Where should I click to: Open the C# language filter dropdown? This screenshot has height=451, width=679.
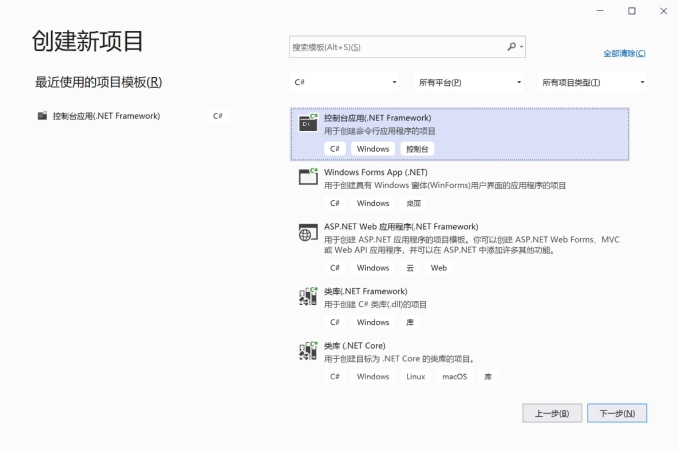click(344, 82)
